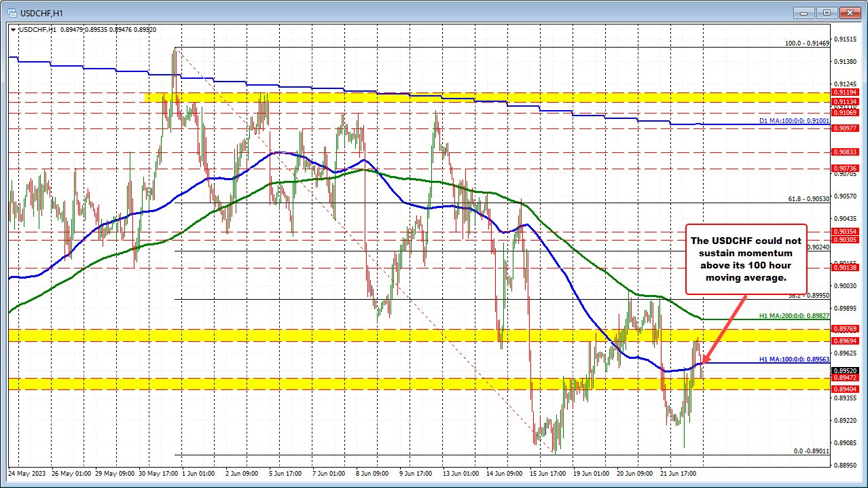Click the red 0.90833 price level tag

(x=845, y=152)
